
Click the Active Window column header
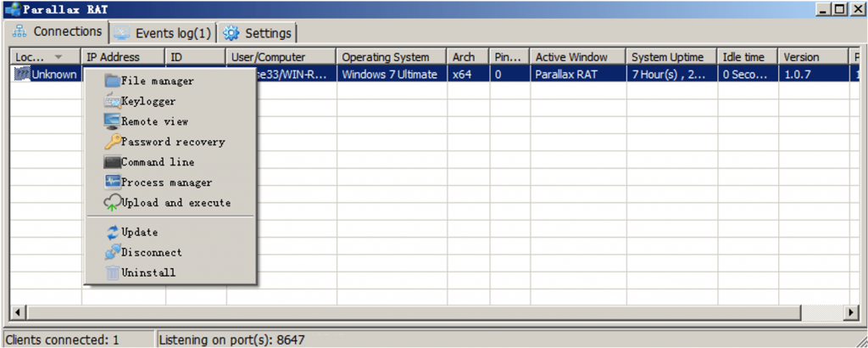coord(570,57)
